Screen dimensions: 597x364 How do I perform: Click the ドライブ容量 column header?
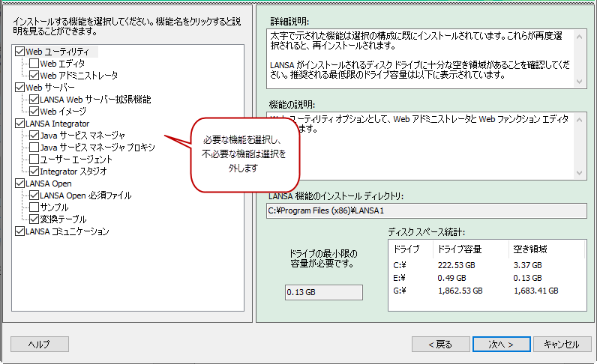pos(470,249)
